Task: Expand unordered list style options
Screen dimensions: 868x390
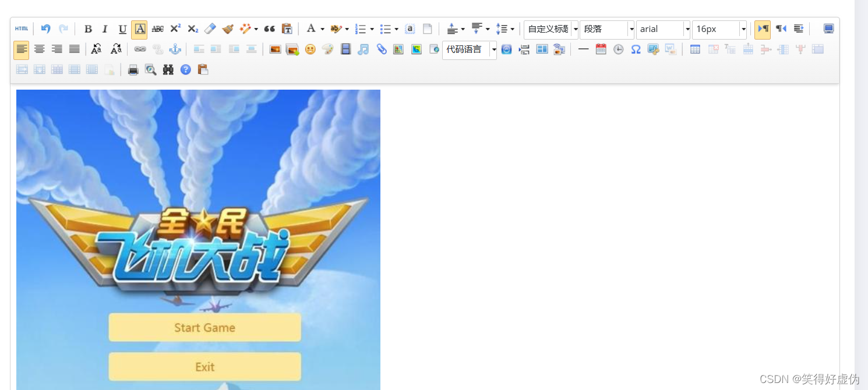Action: tap(397, 29)
